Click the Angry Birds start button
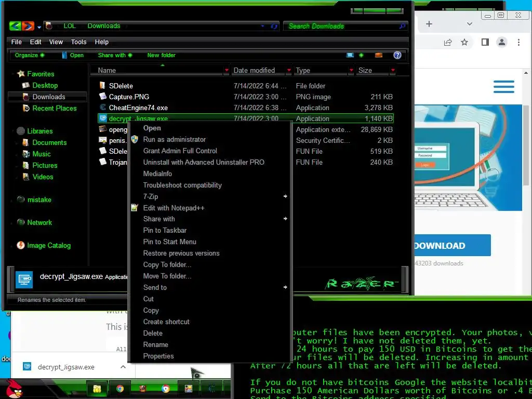532x399 pixels. click(14, 390)
